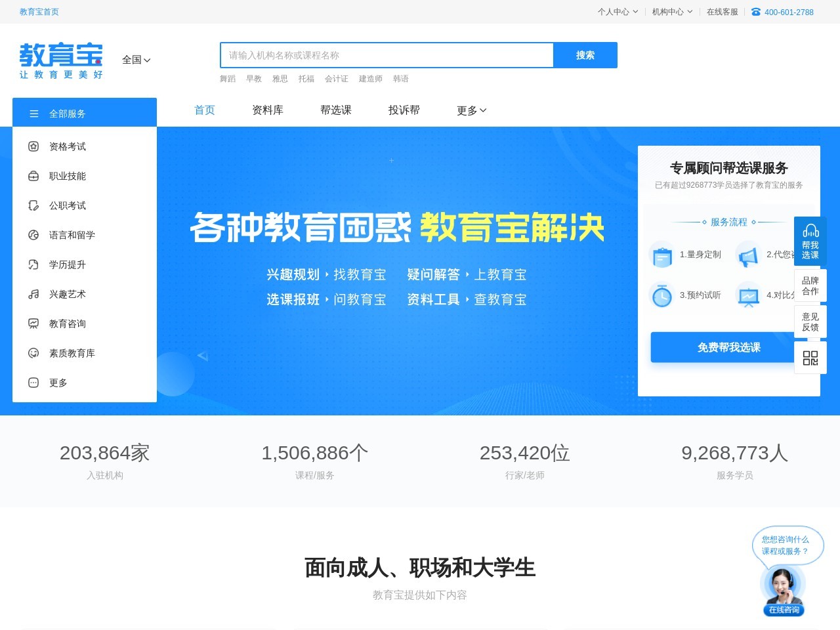Image resolution: width=840 pixels, height=630 pixels.
Task: Click the 教育咨询 chat bubble icon
Action: tap(33, 324)
